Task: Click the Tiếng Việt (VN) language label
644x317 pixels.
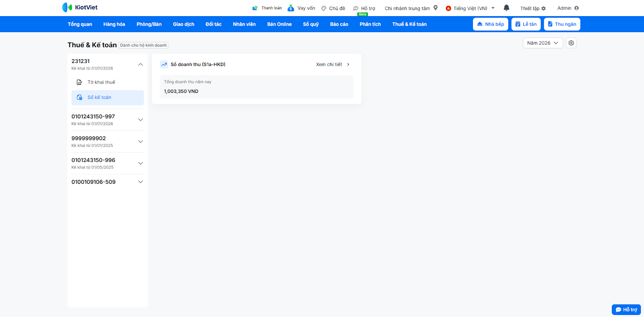Action: [x=470, y=8]
